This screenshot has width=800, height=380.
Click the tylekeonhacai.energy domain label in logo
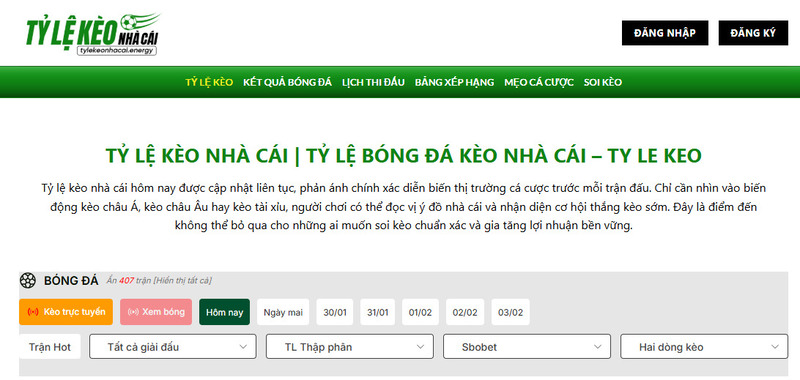[116, 50]
